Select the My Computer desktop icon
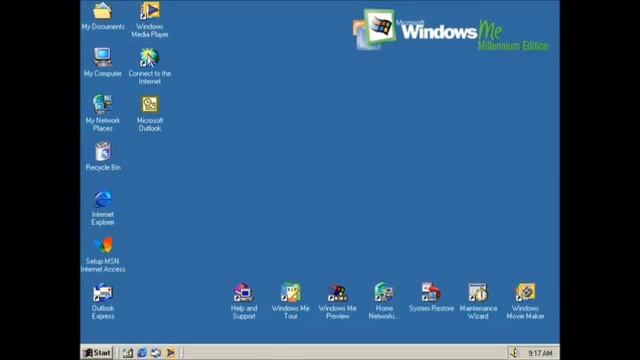This screenshot has width=640, height=360. click(x=102, y=57)
